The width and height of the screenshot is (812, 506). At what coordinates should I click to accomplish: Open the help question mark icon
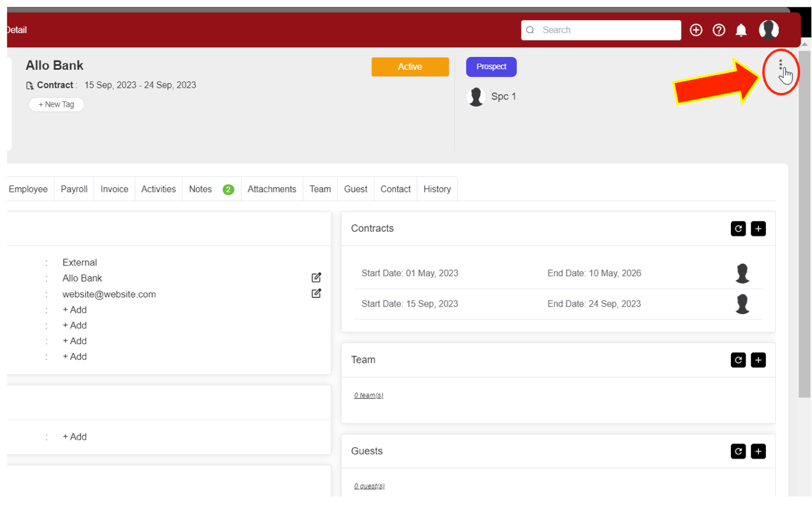tap(718, 30)
